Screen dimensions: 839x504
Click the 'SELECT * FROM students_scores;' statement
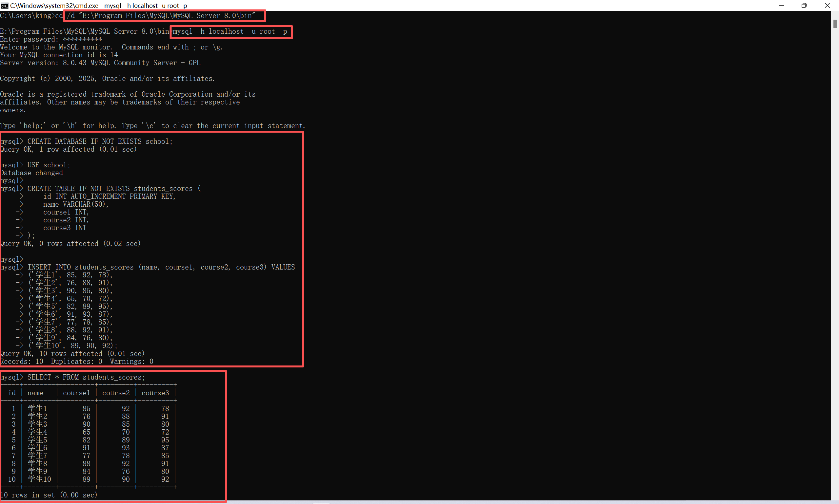pos(86,377)
